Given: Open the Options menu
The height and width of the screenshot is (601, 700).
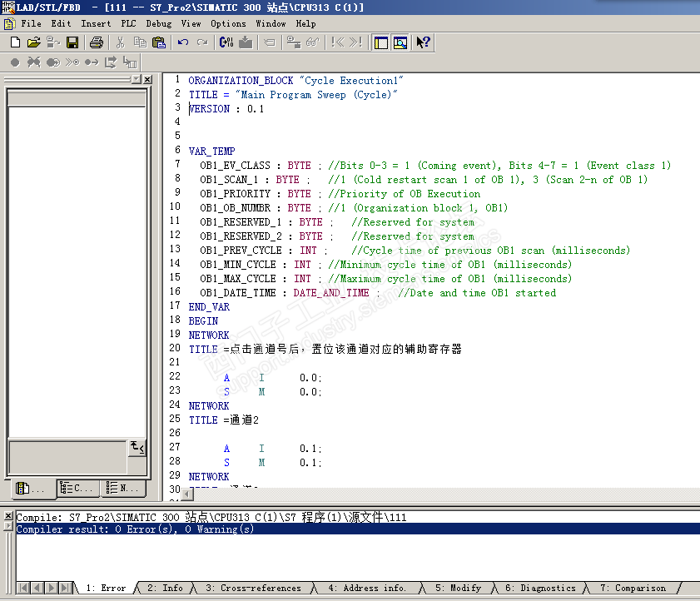Looking at the screenshot, I should pyautogui.click(x=228, y=24).
